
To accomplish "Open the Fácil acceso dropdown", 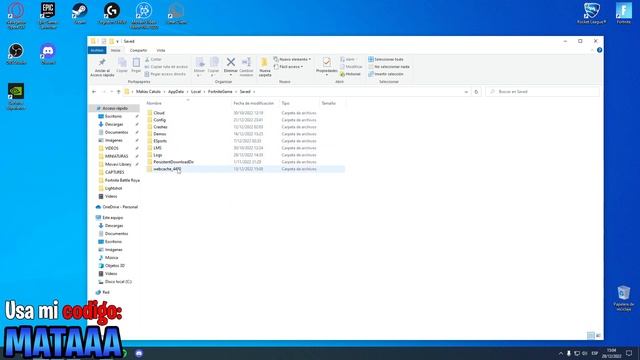I will tap(289, 67).
